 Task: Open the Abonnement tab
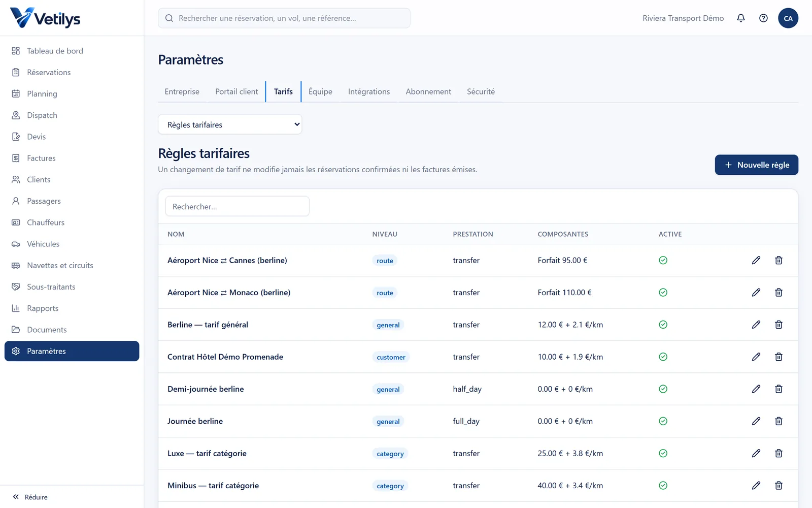428,91
